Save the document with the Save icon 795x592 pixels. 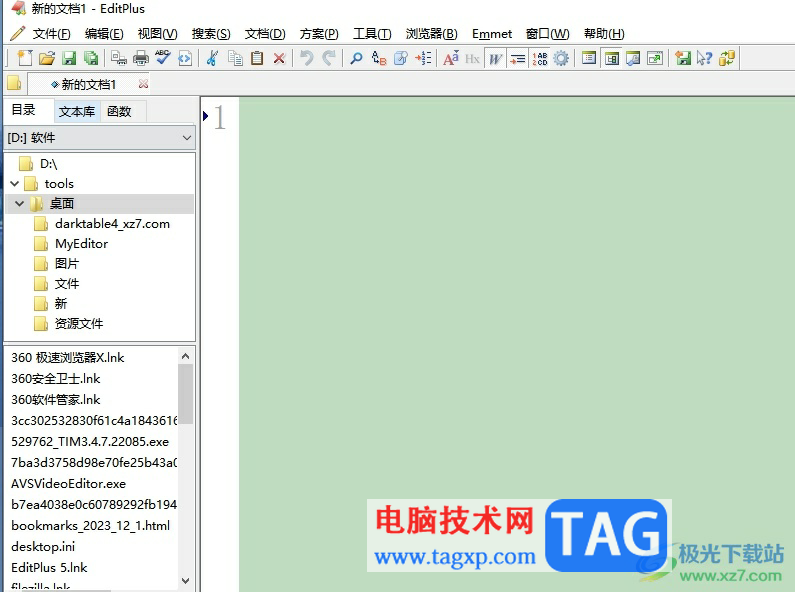pos(69,58)
